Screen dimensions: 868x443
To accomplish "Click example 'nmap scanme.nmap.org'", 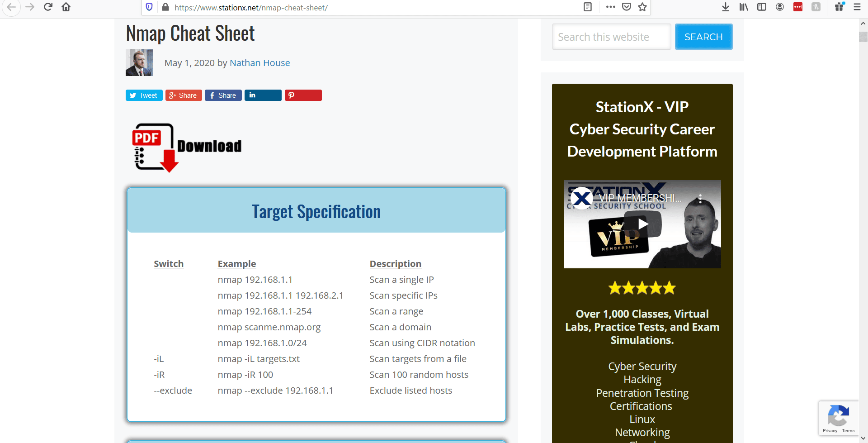I will 269,327.
